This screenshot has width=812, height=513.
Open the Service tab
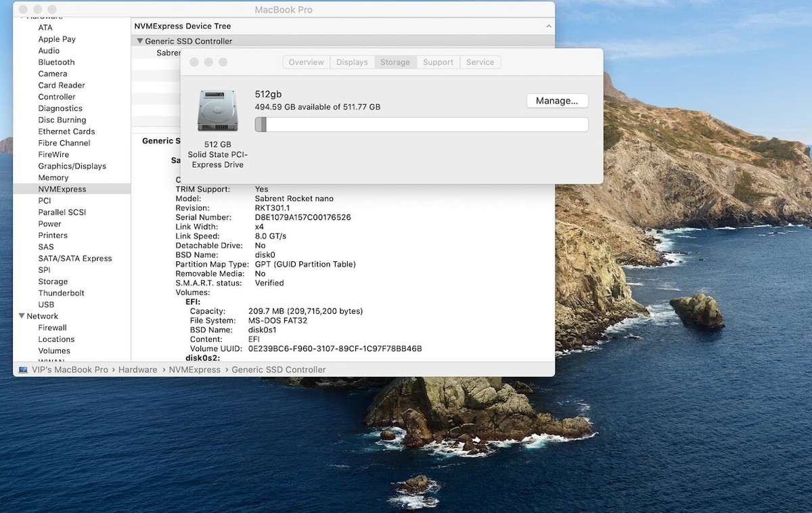click(x=480, y=62)
